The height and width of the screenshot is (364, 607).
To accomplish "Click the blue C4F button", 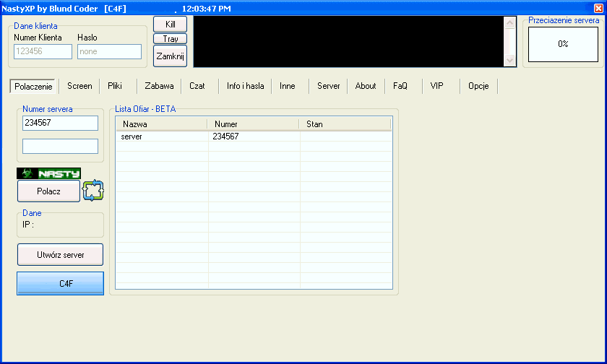I will click(x=61, y=284).
